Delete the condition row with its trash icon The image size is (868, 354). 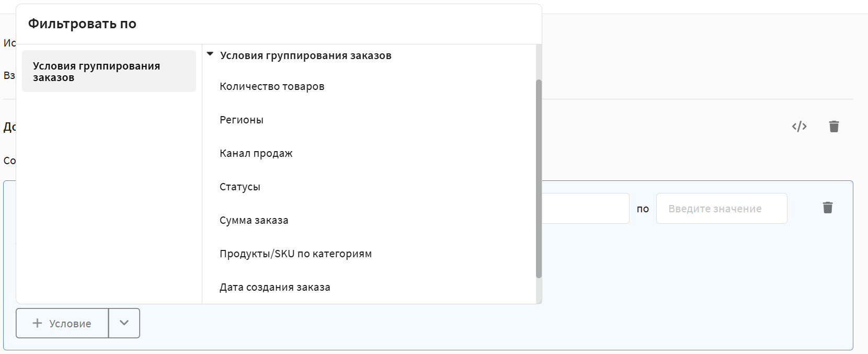827,208
